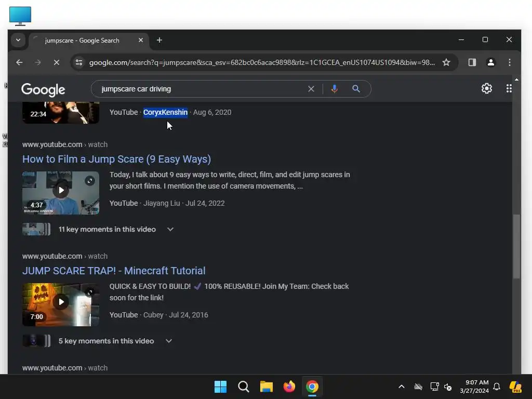Bookmark this page with the star
The height and width of the screenshot is (399, 532).
pos(446,62)
